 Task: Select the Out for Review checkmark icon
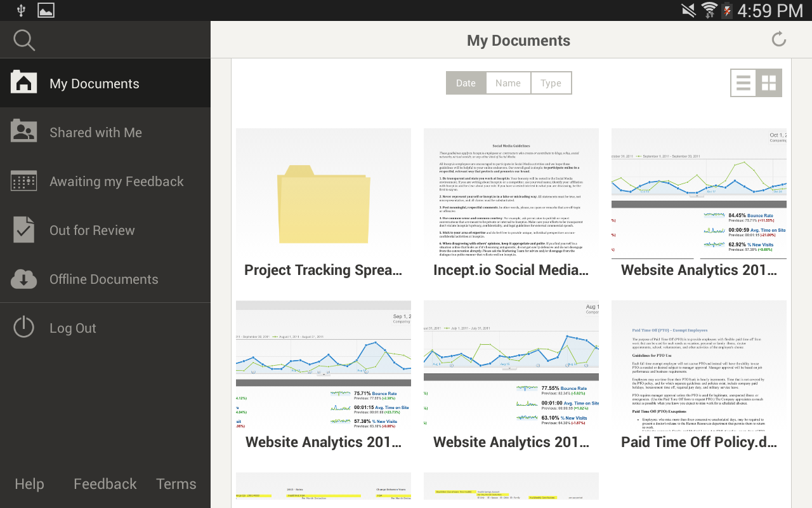point(23,230)
